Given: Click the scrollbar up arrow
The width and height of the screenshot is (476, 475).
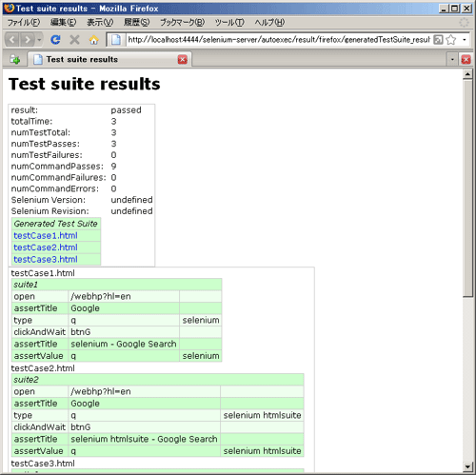Looking at the screenshot, I should pyautogui.click(x=467, y=74).
